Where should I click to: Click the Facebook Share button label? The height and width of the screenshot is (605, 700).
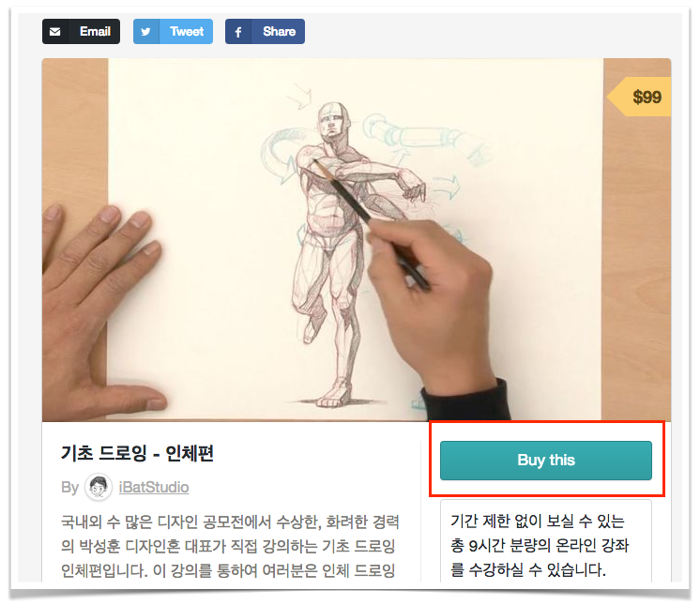pyautogui.click(x=279, y=31)
